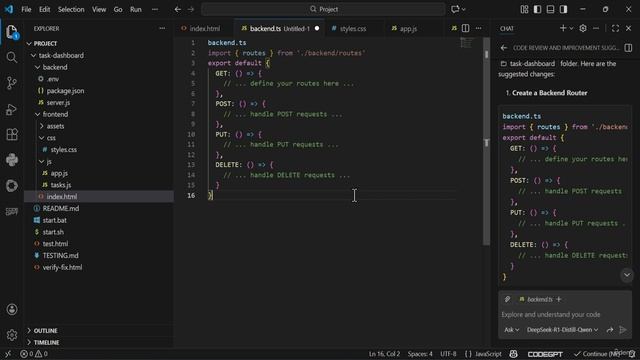640x360 pixels.
Task: Send the chat message
Action: tap(623, 329)
